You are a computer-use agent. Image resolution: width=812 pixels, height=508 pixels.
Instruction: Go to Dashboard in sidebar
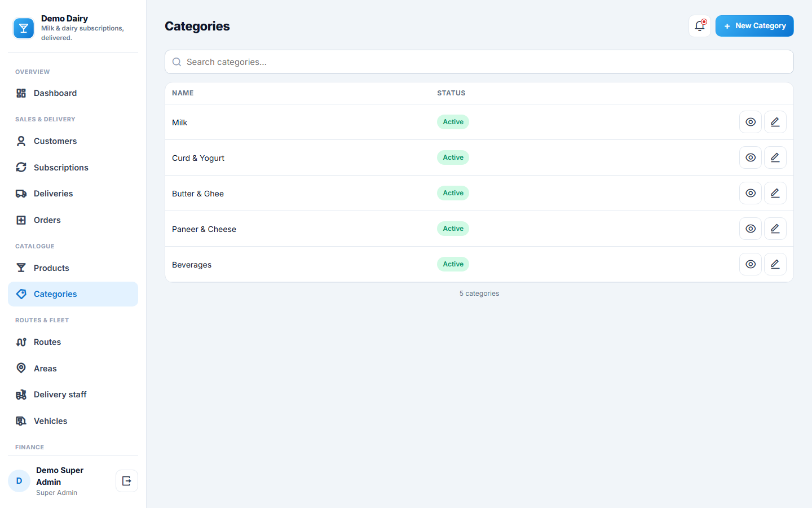tap(73, 93)
